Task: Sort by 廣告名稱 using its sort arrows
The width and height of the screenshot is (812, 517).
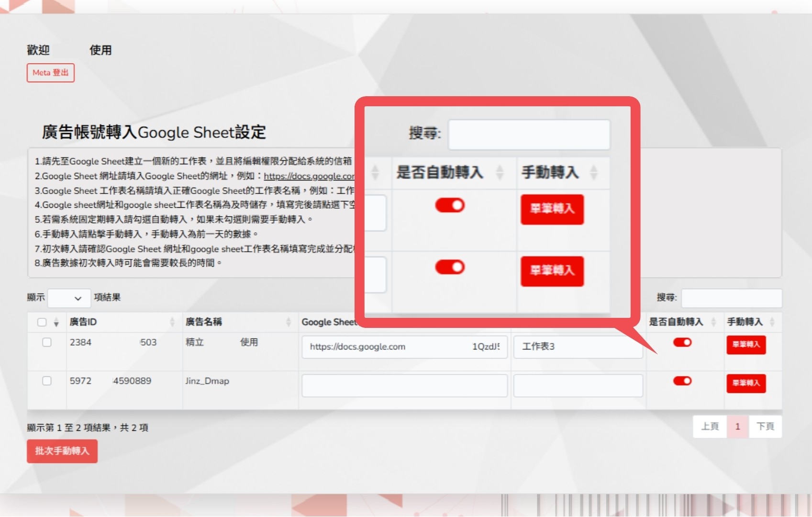Action: [x=288, y=322]
